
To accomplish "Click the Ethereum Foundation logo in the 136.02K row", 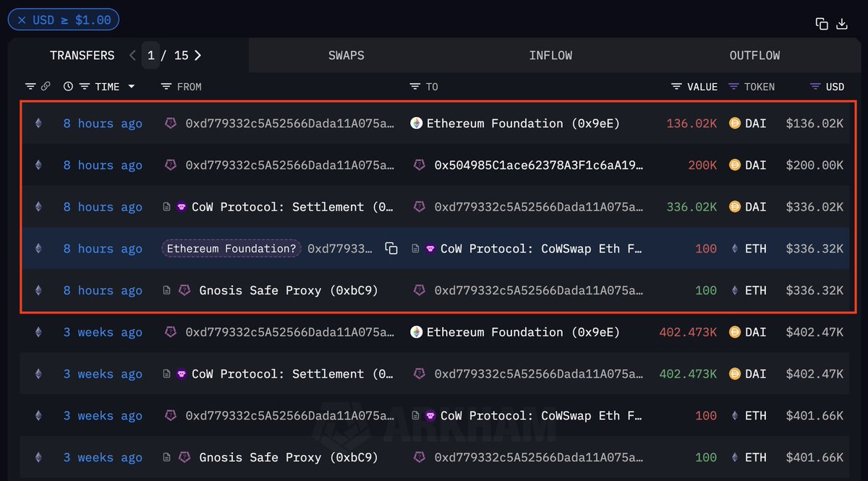I will [417, 124].
